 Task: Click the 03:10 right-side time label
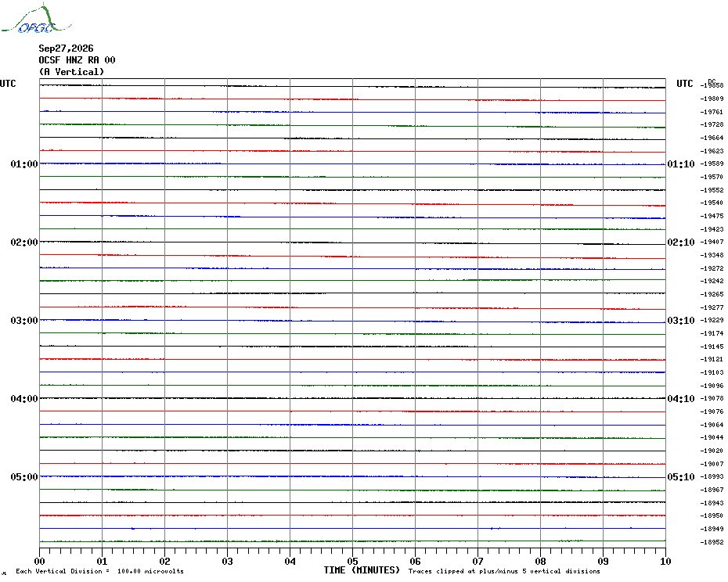click(681, 321)
